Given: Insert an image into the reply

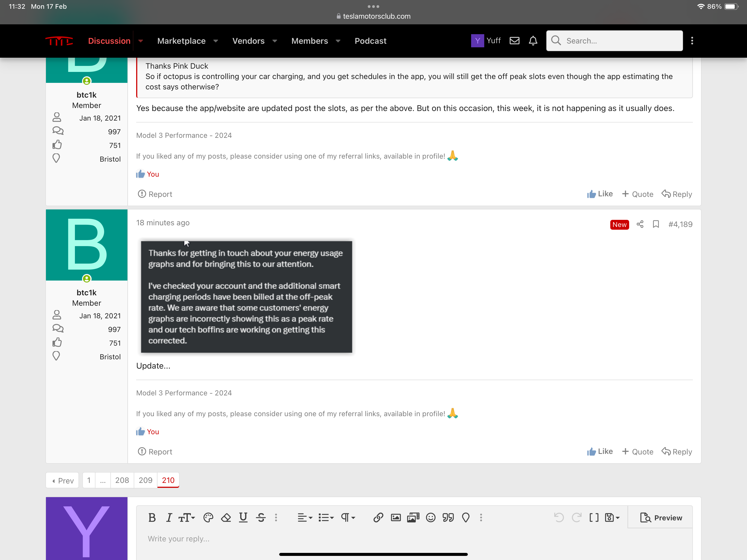Looking at the screenshot, I should coord(396,517).
